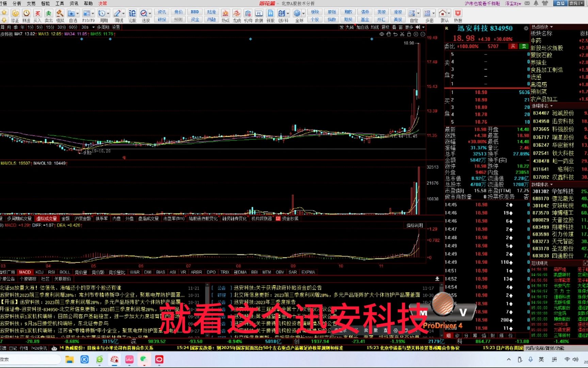The width and height of the screenshot is (588, 368).
Task: Click the shirt skin icon in title bar
Action: (545, 3)
